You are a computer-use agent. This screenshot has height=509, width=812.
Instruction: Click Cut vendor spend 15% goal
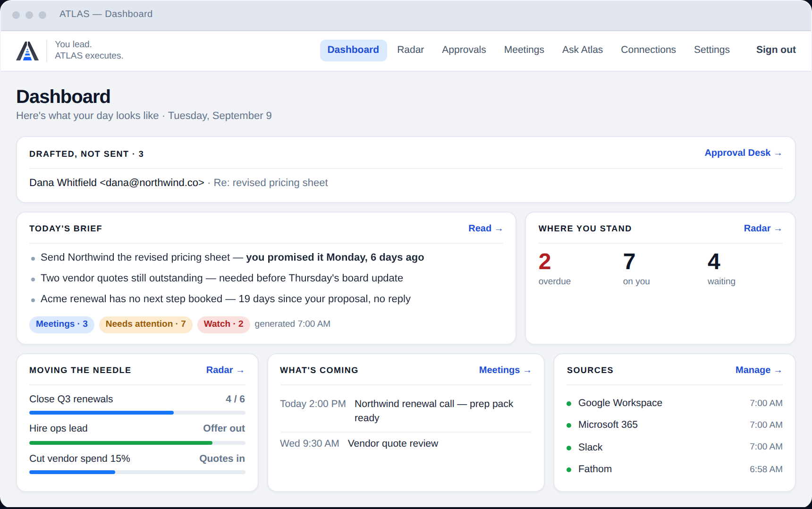80,459
